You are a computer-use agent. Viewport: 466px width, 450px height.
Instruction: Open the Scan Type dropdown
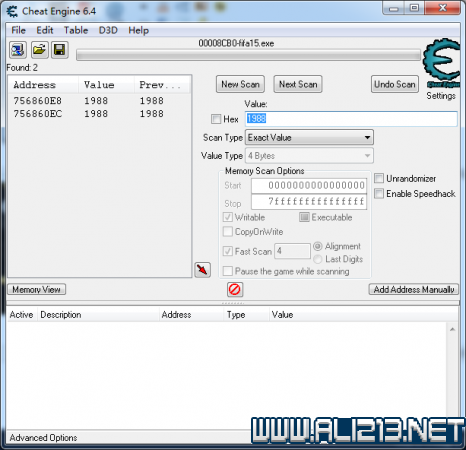click(309, 137)
